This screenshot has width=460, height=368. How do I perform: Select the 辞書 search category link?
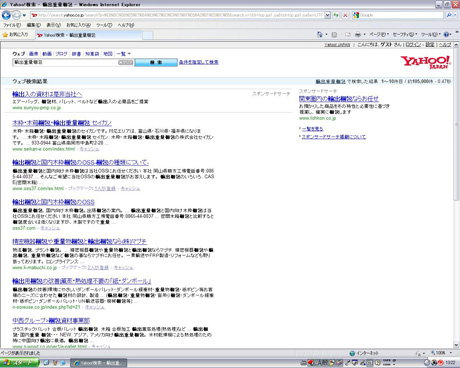[x=76, y=54]
